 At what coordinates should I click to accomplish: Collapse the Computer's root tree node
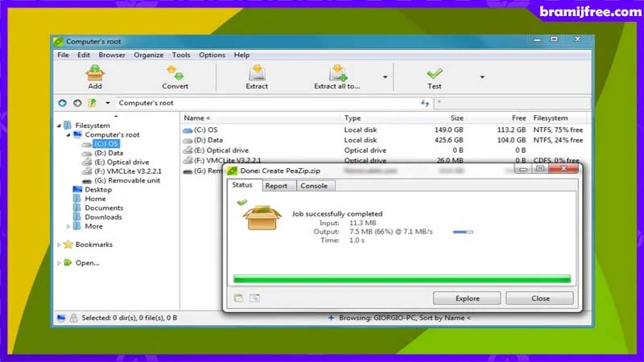click(x=68, y=134)
